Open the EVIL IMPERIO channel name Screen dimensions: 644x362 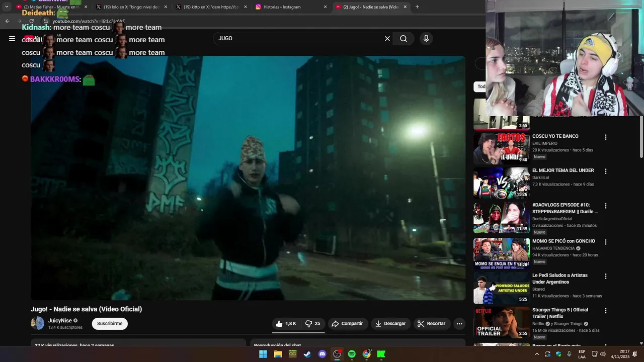[x=545, y=143]
